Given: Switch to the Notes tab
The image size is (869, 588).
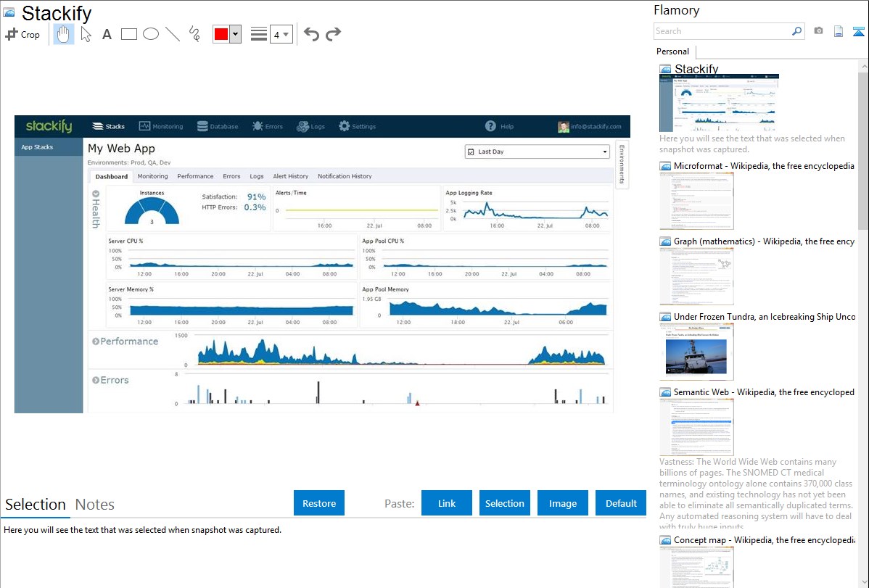Looking at the screenshot, I should 95,505.
